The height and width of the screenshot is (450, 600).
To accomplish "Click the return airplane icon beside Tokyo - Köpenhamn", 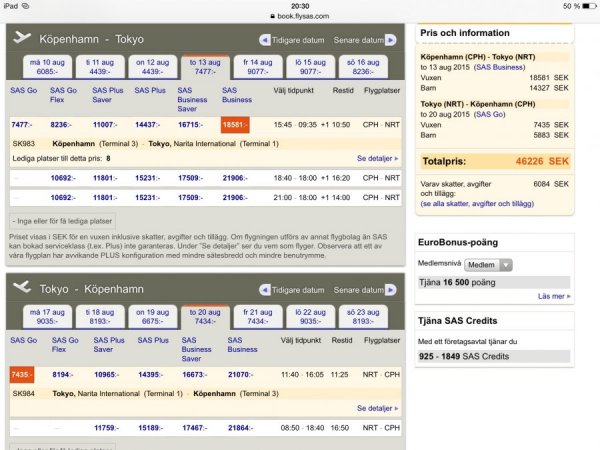I will [x=21, y=286].
